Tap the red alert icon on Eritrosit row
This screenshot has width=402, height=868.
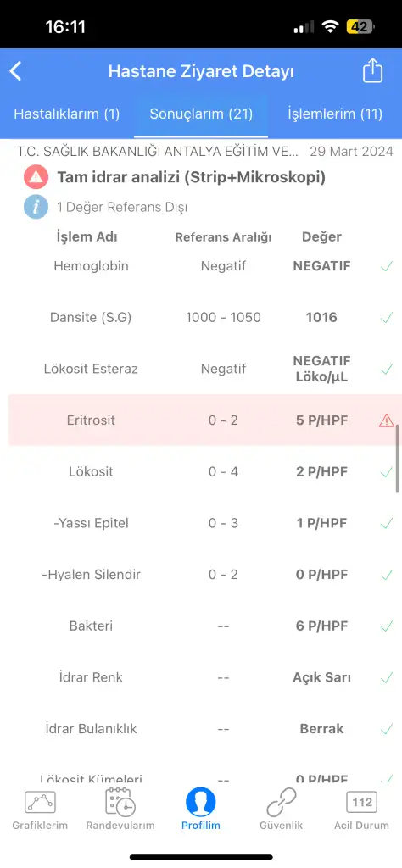[x=386, y=420]
